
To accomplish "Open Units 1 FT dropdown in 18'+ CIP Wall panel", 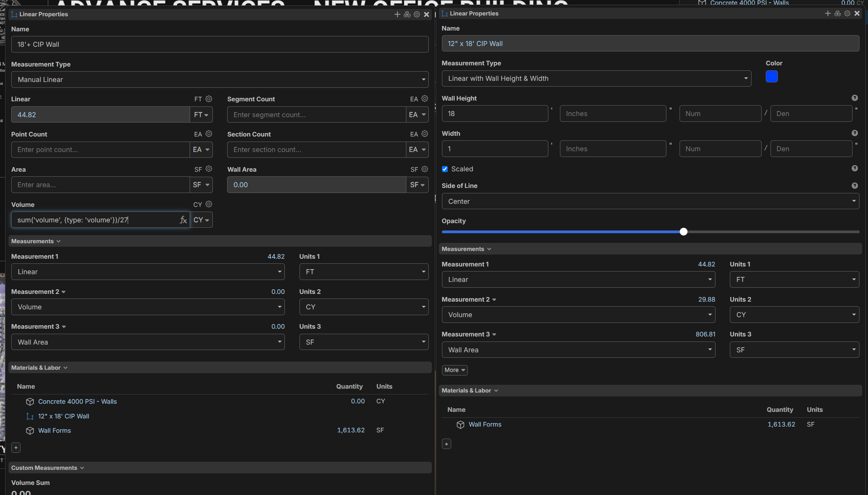I will [364, 272].
